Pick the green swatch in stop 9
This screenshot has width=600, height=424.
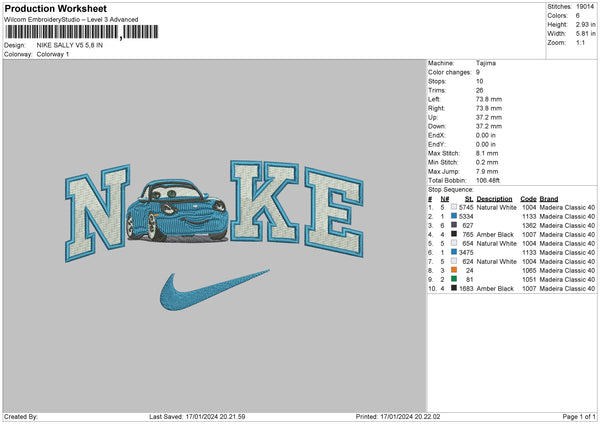tap(455, 279)
